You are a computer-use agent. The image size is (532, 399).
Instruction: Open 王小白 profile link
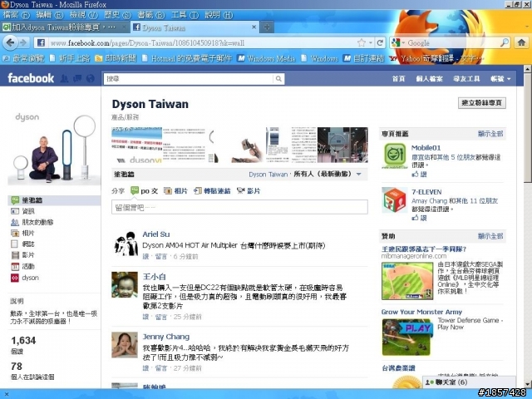155,277
